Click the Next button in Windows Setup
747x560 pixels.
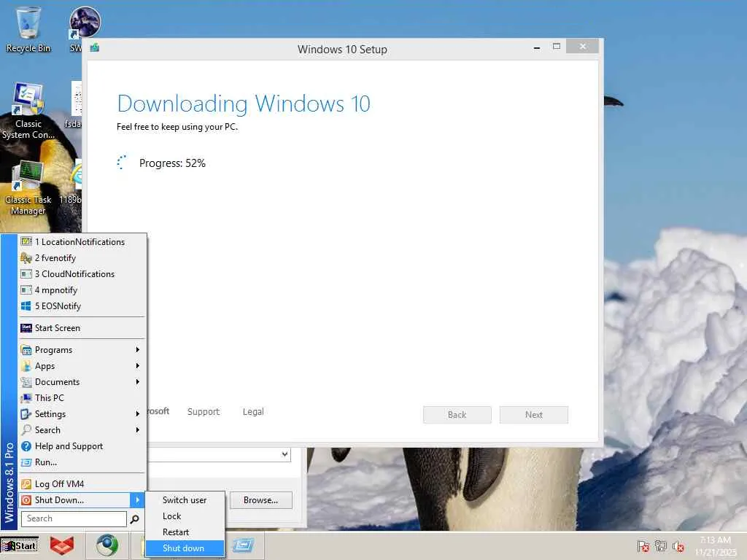click(x=533, y=415)
